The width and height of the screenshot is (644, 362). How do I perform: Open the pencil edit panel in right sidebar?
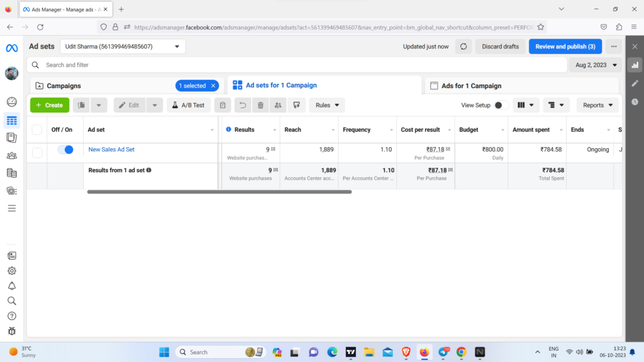click(x=635, y=83)
